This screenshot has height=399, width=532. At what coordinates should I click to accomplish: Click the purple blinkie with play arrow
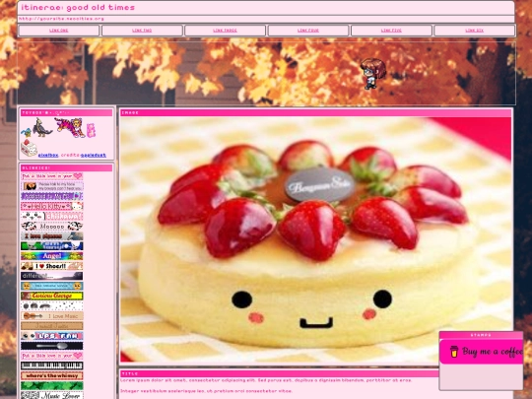[x=51, y=196]
